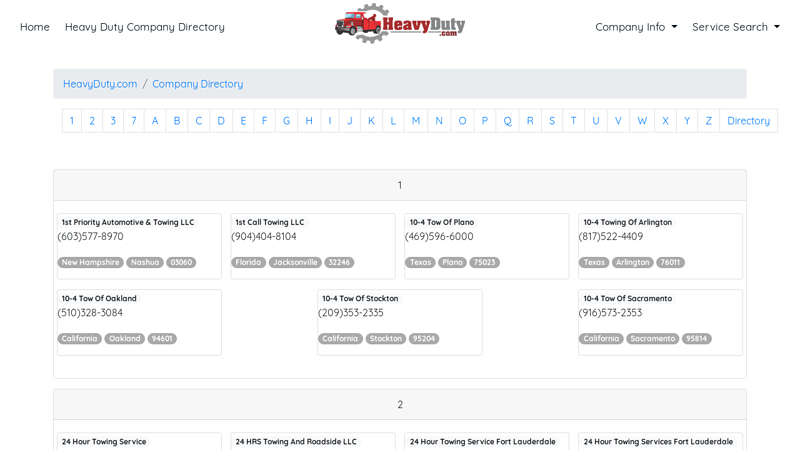Select letter D in the index
The height and width of the screenshot is (450, 800).
pos(221,121)
